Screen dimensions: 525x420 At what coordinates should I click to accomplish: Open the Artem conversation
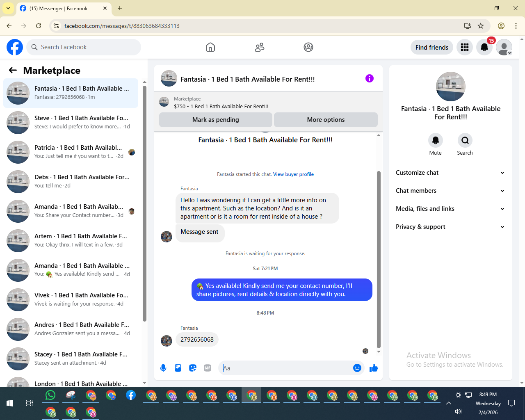coord(71,241)
